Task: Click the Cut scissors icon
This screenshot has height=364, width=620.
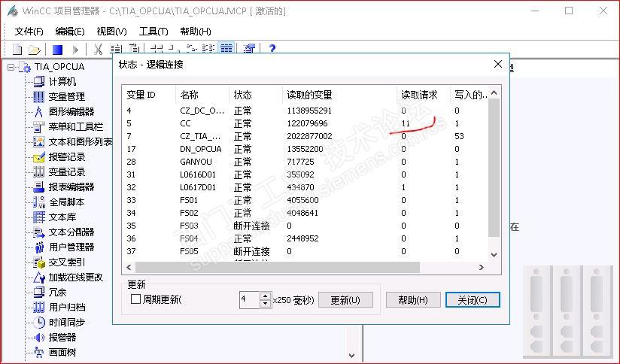Action: click(x=98, y=50)
